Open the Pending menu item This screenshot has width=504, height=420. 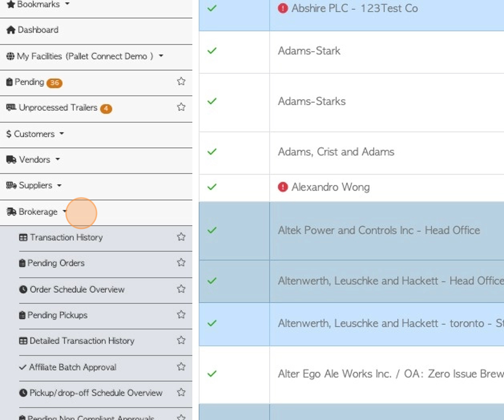[29, 82]
